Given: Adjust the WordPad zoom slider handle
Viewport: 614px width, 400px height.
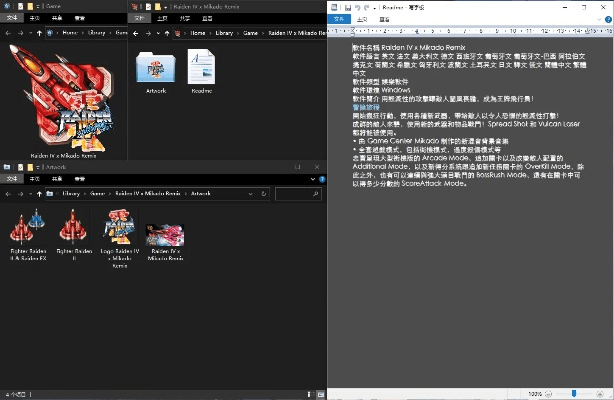Looking at the screenshot, I should [574, 393].
